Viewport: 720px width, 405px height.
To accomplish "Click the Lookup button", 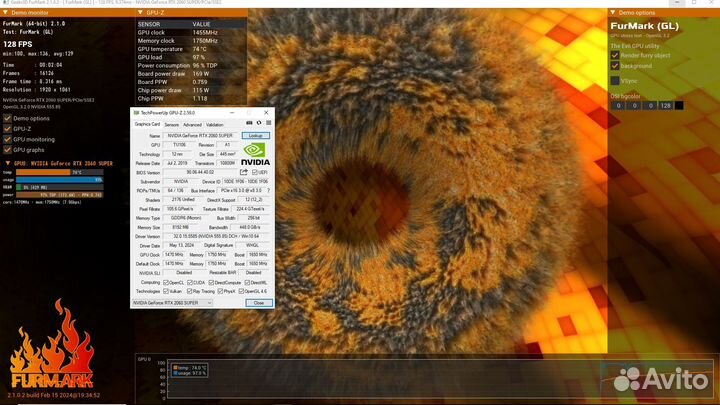I will click(256, 136).
